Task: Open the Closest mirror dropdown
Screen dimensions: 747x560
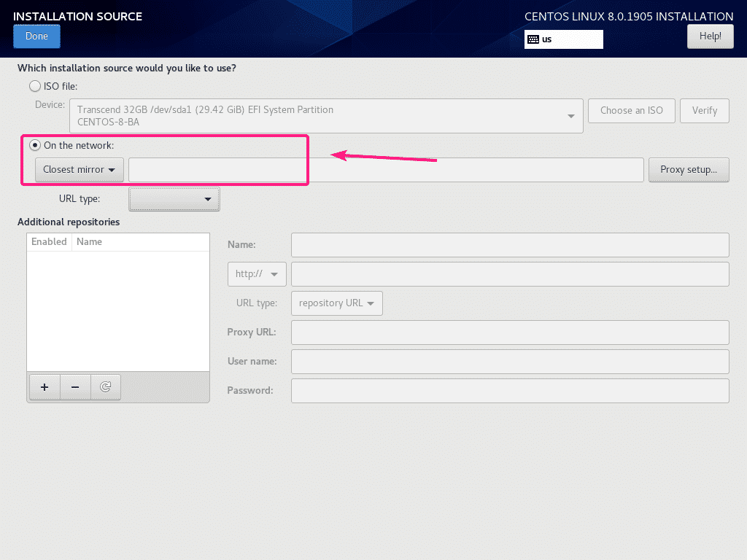Action: [x=80, y=169]
